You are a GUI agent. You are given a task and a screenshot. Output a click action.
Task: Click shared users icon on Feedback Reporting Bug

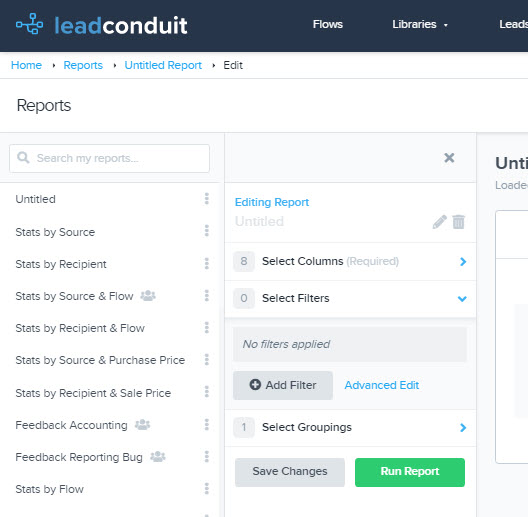158,456
